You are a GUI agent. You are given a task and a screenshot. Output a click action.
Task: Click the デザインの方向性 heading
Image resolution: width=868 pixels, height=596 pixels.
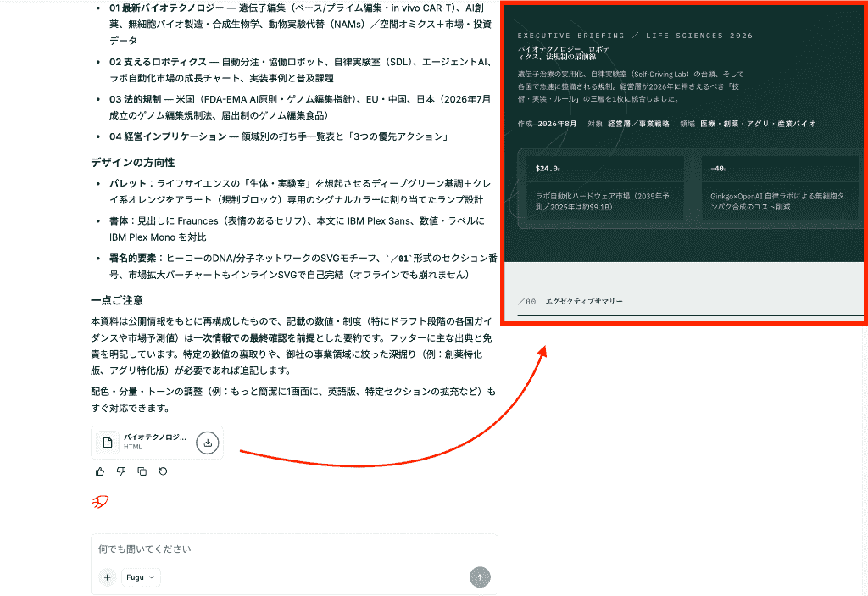tap(133, 162)
